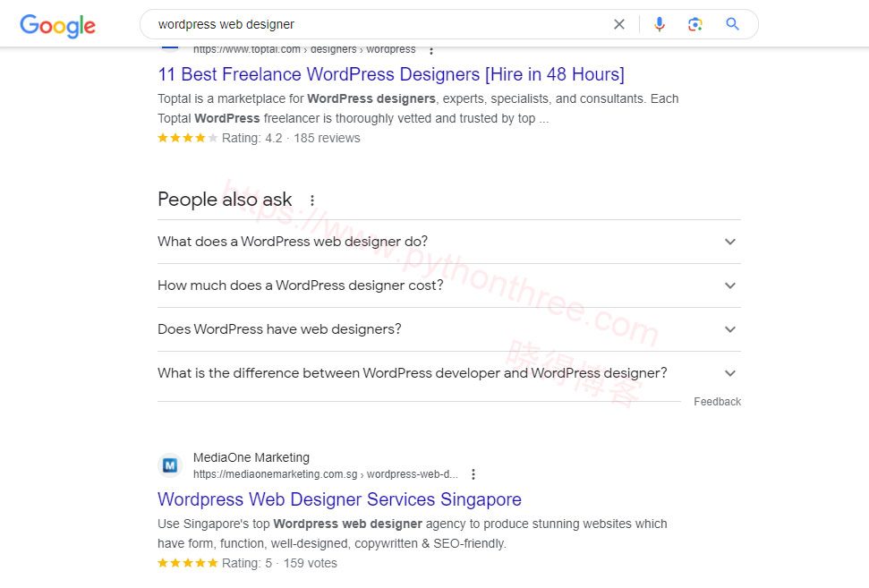Open '11 Best Freelance WordPress Designers' result
The width and height of the screenshot is (869, 588).
[x=391, y=74]
